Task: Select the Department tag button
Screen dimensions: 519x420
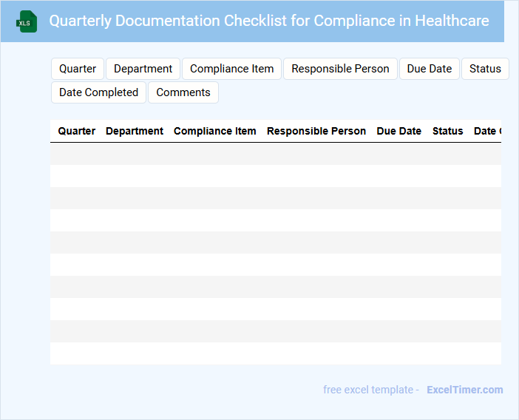Action: click(x=143, y=69)
